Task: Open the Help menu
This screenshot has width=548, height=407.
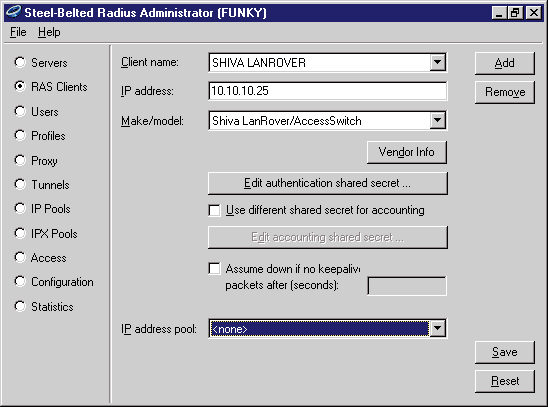Action: (49, 32)
